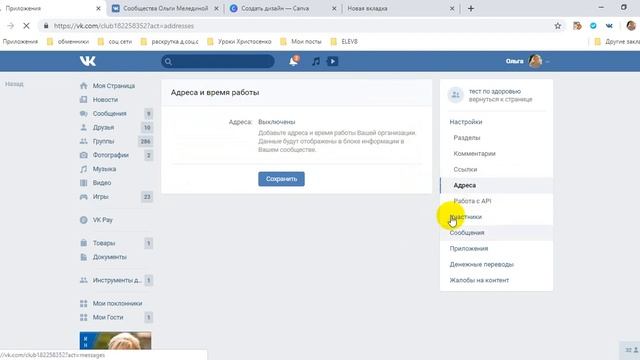Click Назад back link
Image resolution: width=640 pixels, height=360 pixels.
click(x=14, y=84)
